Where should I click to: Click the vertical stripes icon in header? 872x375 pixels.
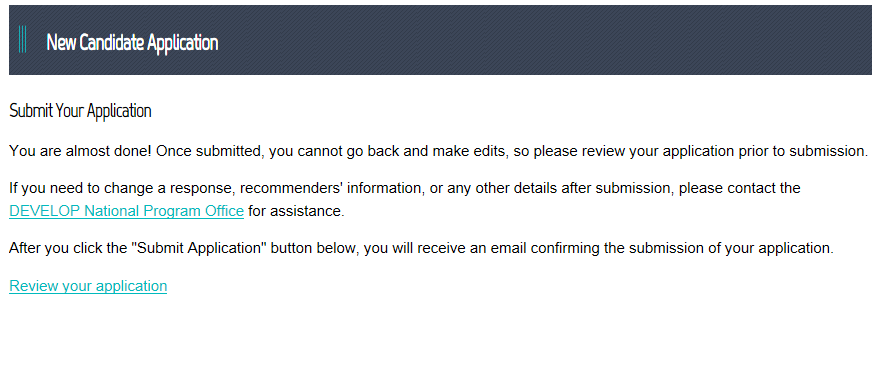[x=22, y=40]
